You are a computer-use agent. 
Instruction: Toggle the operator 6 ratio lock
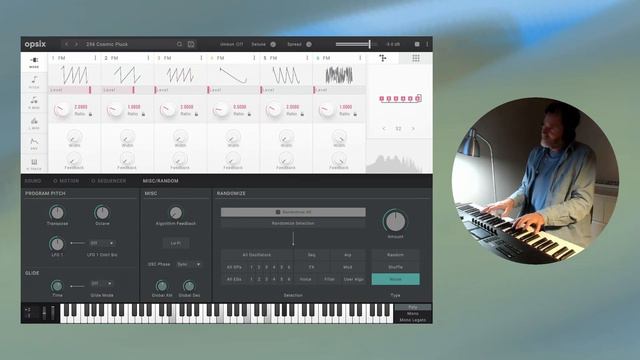pyautogui.click(x=355, y=114)
